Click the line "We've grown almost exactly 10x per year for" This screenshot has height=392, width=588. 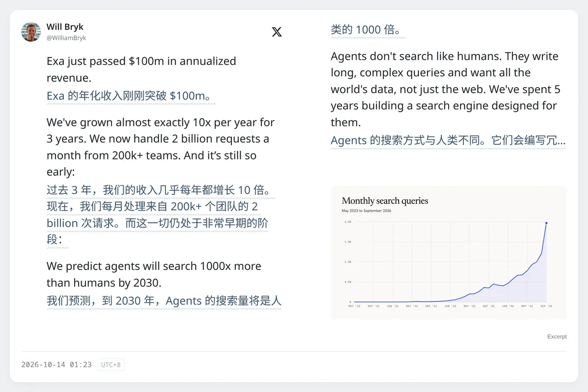[161, 122]
